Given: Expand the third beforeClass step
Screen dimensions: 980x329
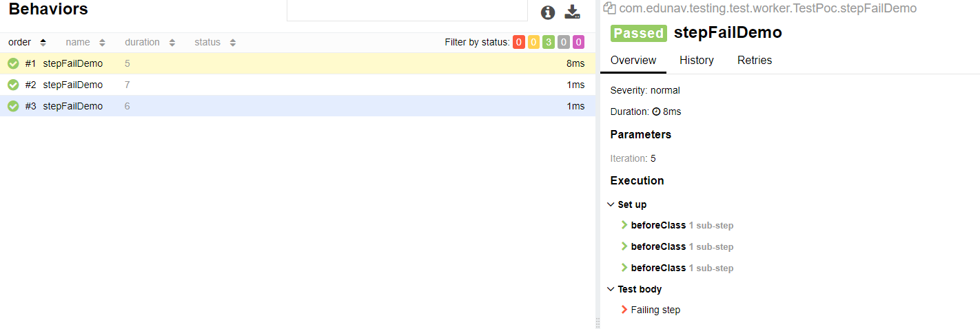Looking at the screenshot, I should 624,268.
